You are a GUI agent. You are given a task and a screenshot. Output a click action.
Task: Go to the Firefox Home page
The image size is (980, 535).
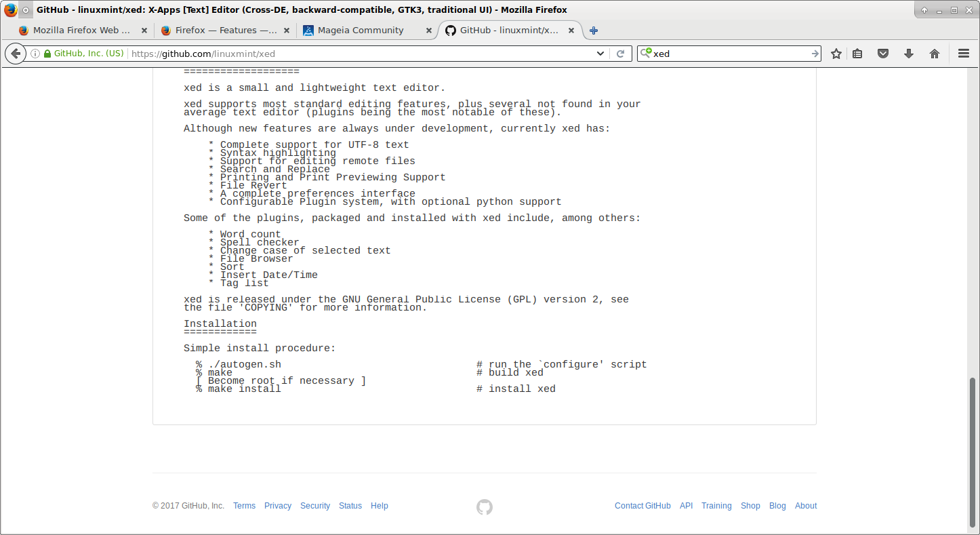coord(935,54)
